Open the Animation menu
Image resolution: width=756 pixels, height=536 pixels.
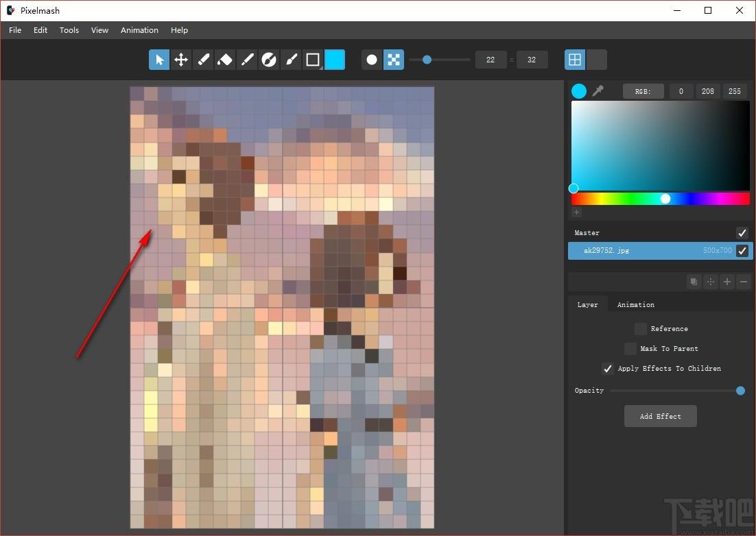pyautogui.click(x=139, y=30)
